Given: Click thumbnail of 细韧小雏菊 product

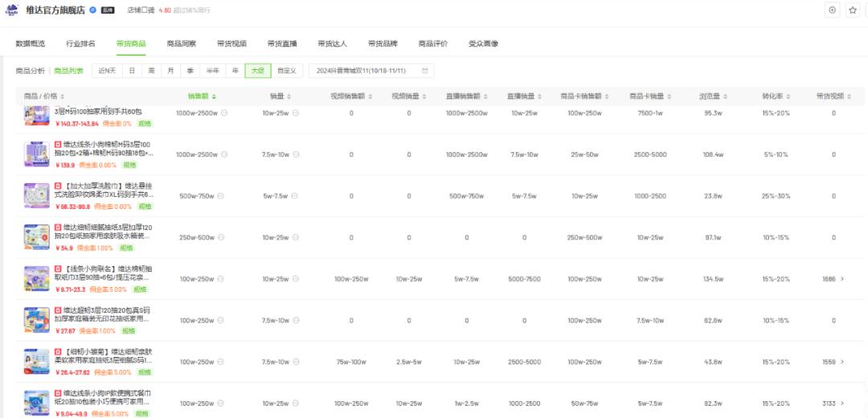Looking at the screenshot, I should point(37,362).
